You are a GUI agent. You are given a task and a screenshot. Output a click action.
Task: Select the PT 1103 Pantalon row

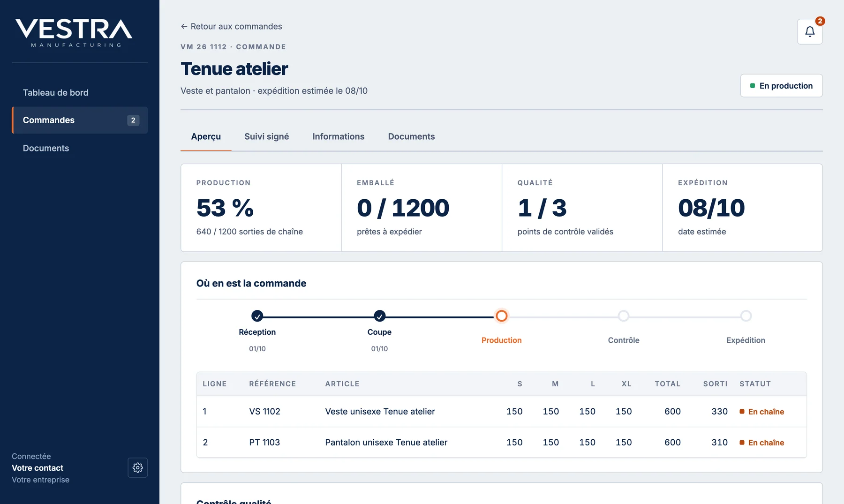point(501,442)
